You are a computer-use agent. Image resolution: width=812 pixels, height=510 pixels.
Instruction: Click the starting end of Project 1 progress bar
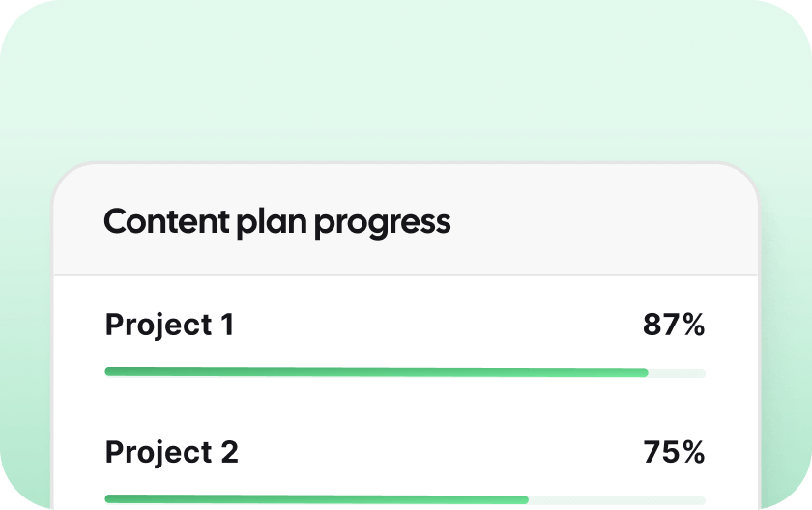pos(109,372)
